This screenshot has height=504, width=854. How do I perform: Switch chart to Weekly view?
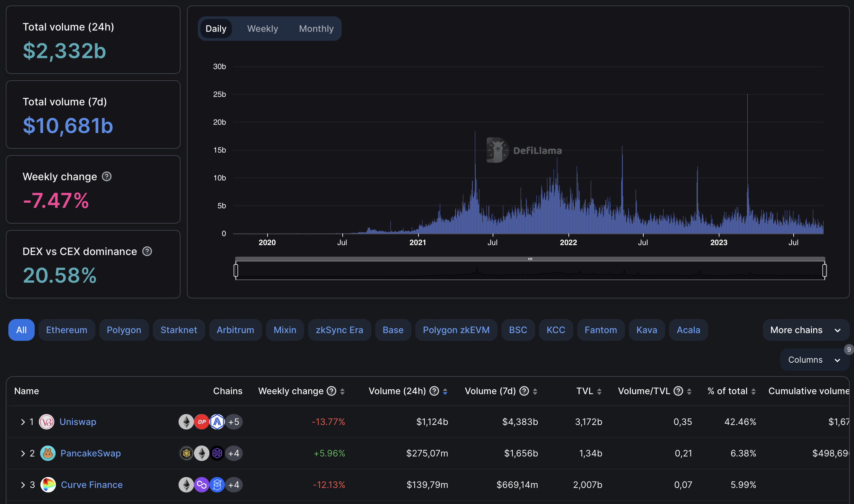[x=262, y=29]
